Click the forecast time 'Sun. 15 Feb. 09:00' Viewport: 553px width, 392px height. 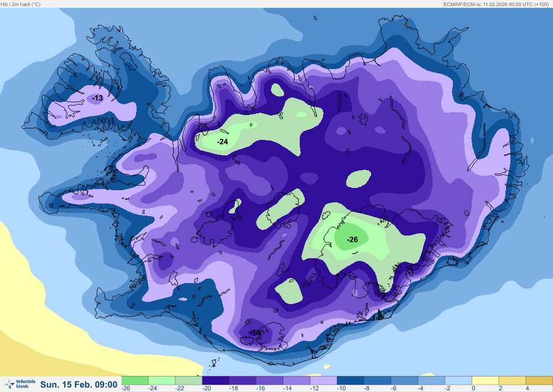pos(79,384)
